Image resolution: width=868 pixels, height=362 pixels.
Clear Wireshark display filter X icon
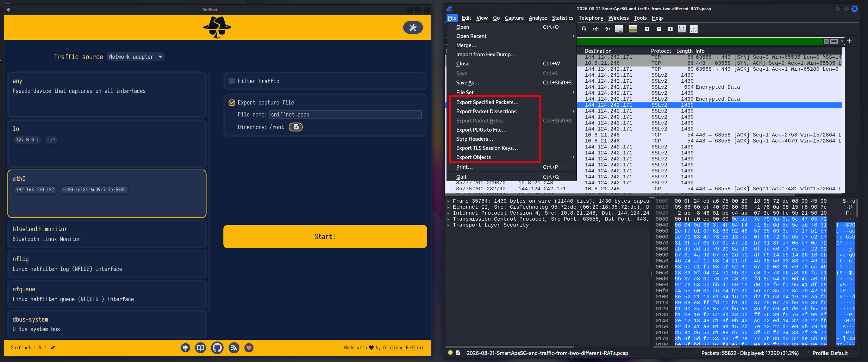[826, 41]
